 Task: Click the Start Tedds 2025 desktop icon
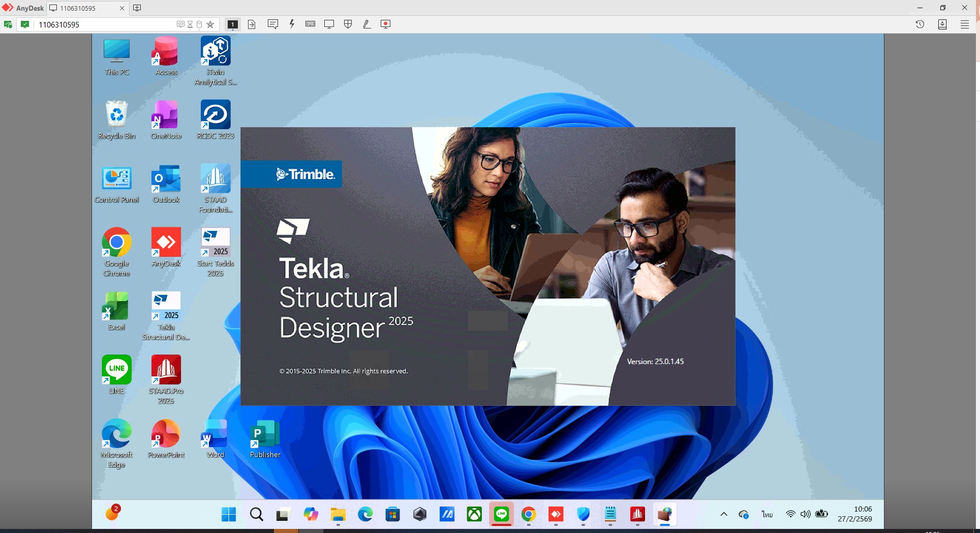(216, 252)
